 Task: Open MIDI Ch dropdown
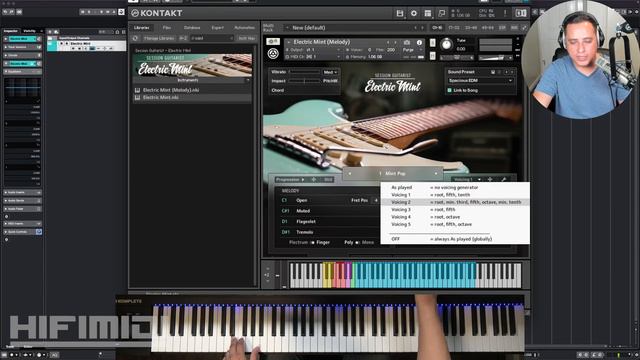coord(313,57)
